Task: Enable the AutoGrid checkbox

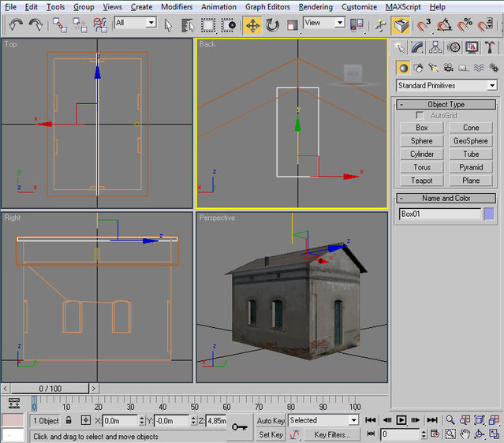Action: click(x=420, y=116)
